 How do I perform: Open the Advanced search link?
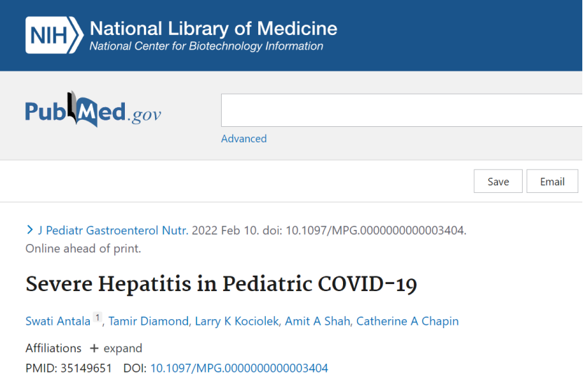point(243,139)
